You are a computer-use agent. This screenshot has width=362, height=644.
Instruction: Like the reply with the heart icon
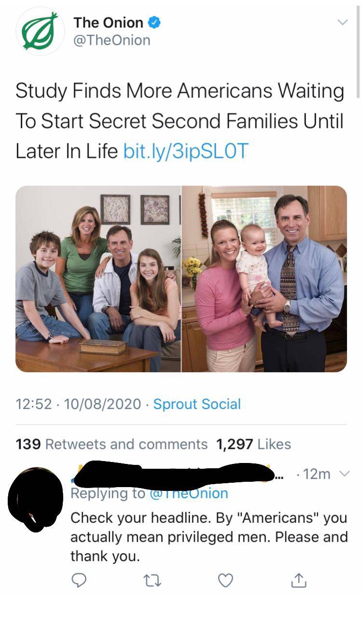tap(225, 581)
